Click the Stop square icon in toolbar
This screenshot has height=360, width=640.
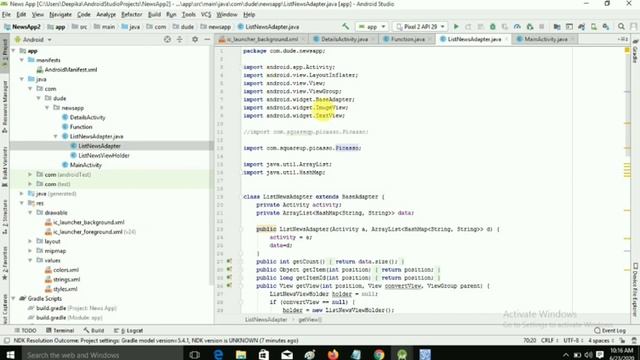pos(542,27)
